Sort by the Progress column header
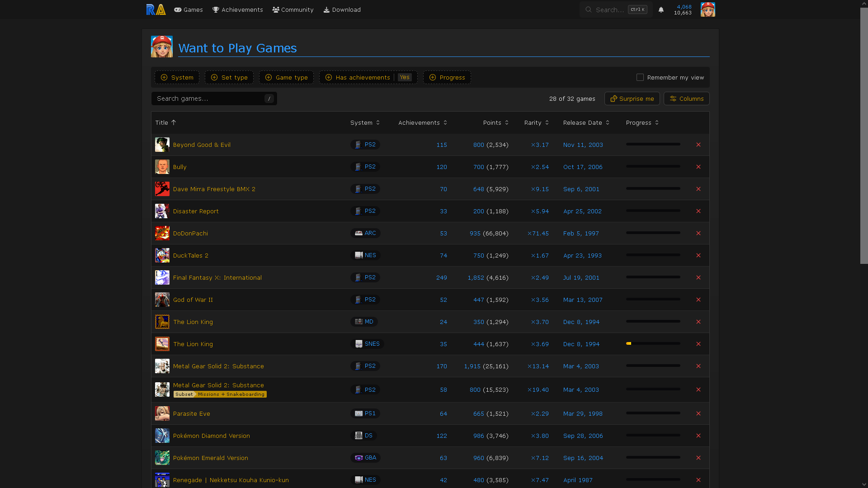 (642, 122)
